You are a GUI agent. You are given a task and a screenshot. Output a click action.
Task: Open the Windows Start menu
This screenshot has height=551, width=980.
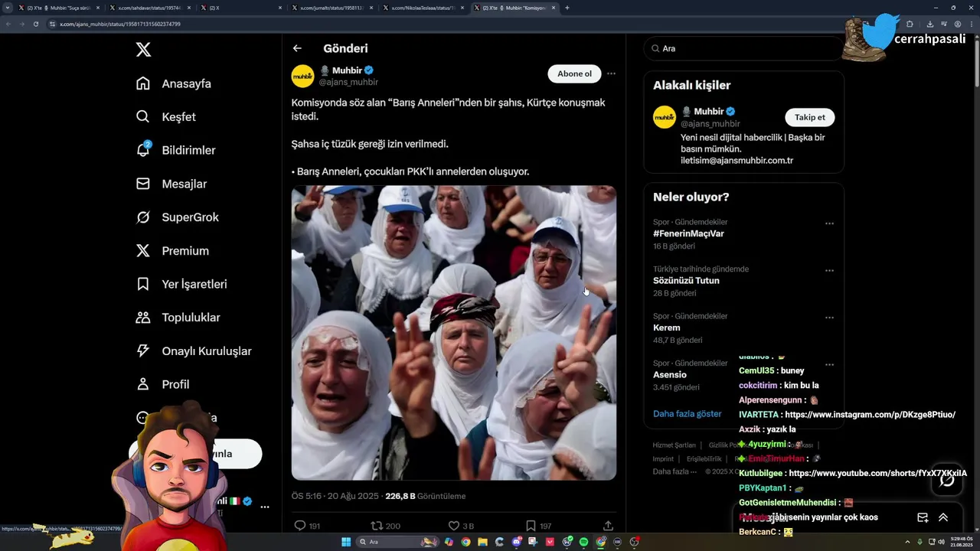(346, 542)
